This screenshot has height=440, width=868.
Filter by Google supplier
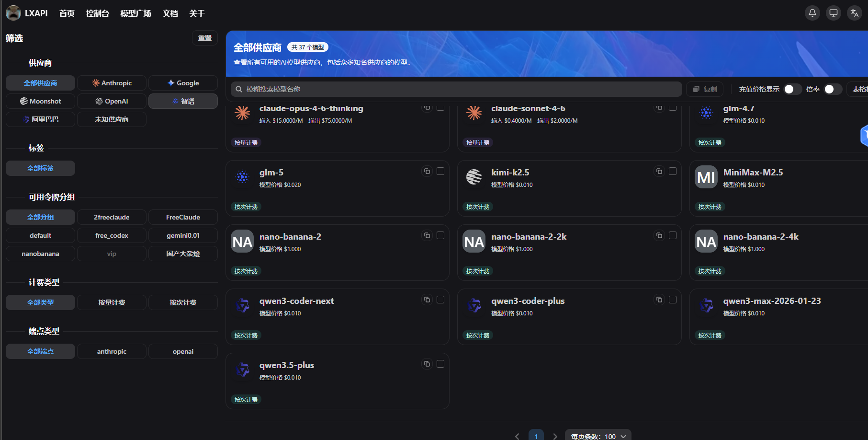pos(183,83)
